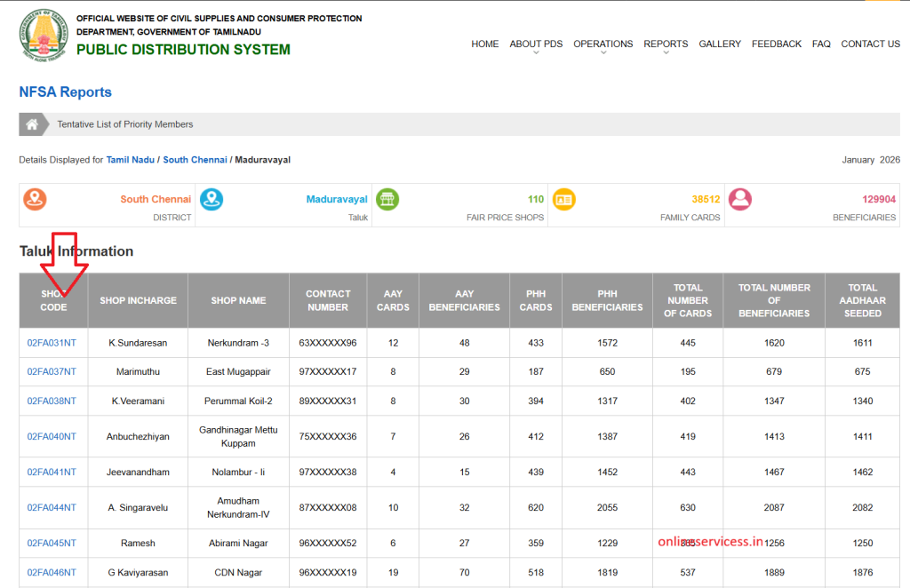This screenshot has height=588, width=910.
Task: Click the home icon in breadcrumb bar
Action: pyautogui.click(x=32, y=124)
